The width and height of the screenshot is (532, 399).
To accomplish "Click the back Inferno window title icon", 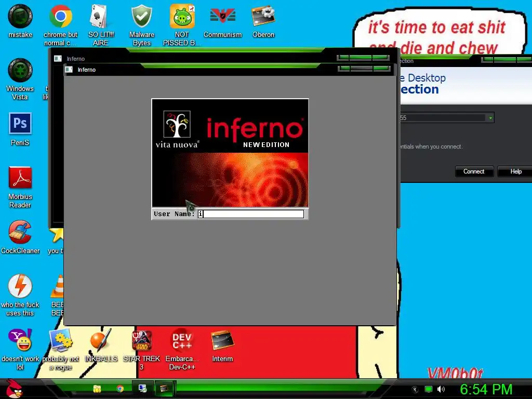I will pyautogui.click(x=58, y=59).
